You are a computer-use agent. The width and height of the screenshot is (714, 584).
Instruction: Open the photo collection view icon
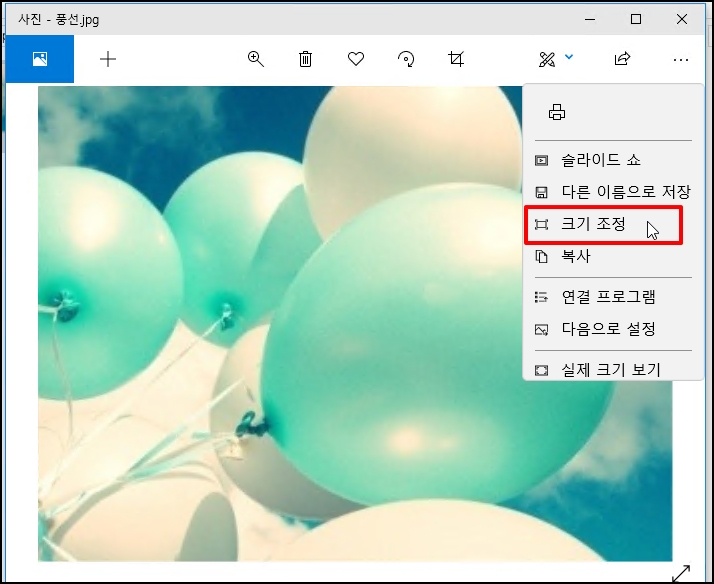click(40, 59)
